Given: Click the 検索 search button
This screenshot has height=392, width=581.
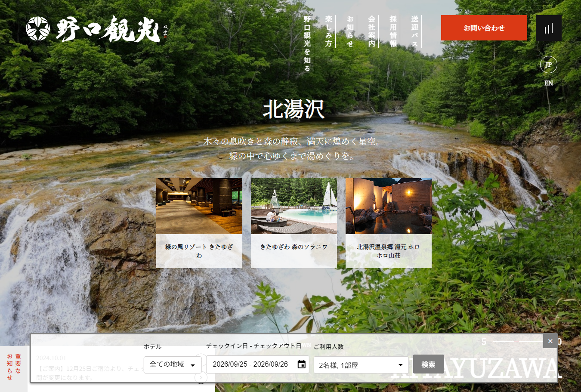Looking at the screenshot, I should pos(428,364).
